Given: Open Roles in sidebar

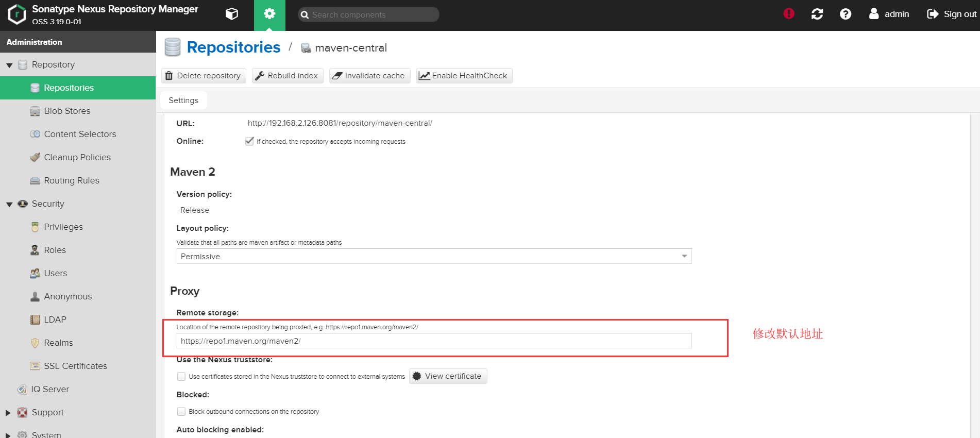Looking at the screenshot, I should tap(55, 250).
